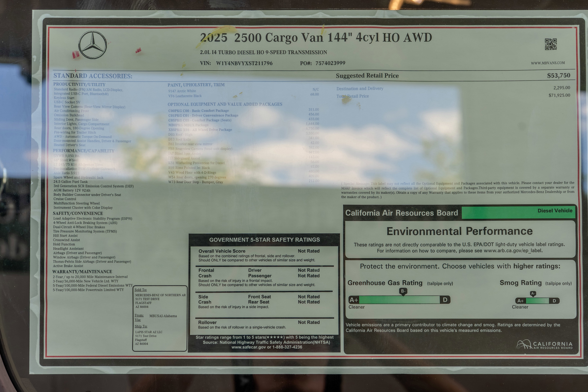The width and height of the screenshot is (588, 392).
Task: Click the $53,750 price value
Action: pos(558,76)
